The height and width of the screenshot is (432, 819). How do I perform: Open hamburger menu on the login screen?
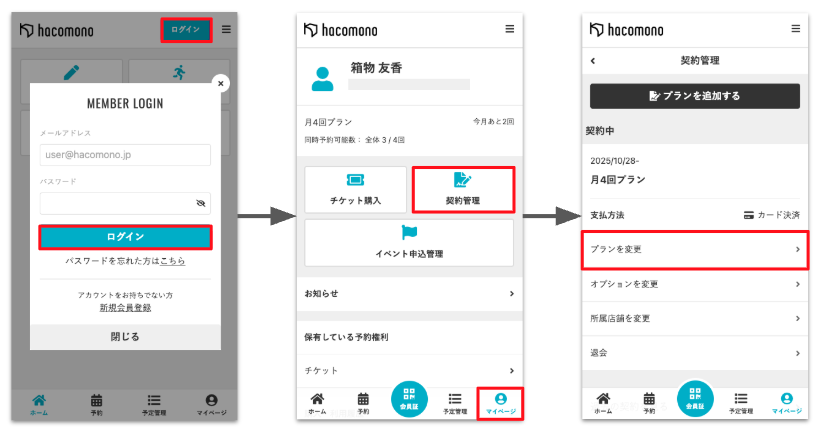coord(226,30)
